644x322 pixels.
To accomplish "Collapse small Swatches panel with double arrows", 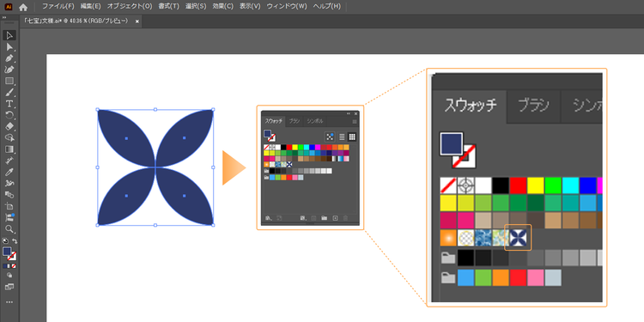I will coord(349,113).
